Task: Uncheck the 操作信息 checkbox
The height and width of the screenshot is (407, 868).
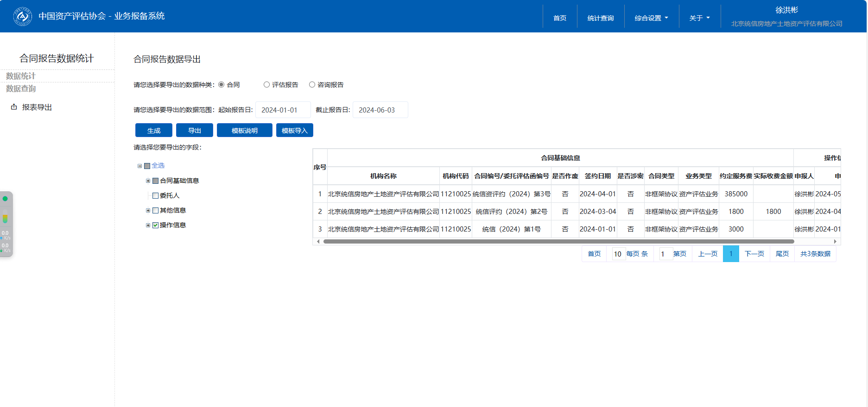Action: [x=156, y=225]
